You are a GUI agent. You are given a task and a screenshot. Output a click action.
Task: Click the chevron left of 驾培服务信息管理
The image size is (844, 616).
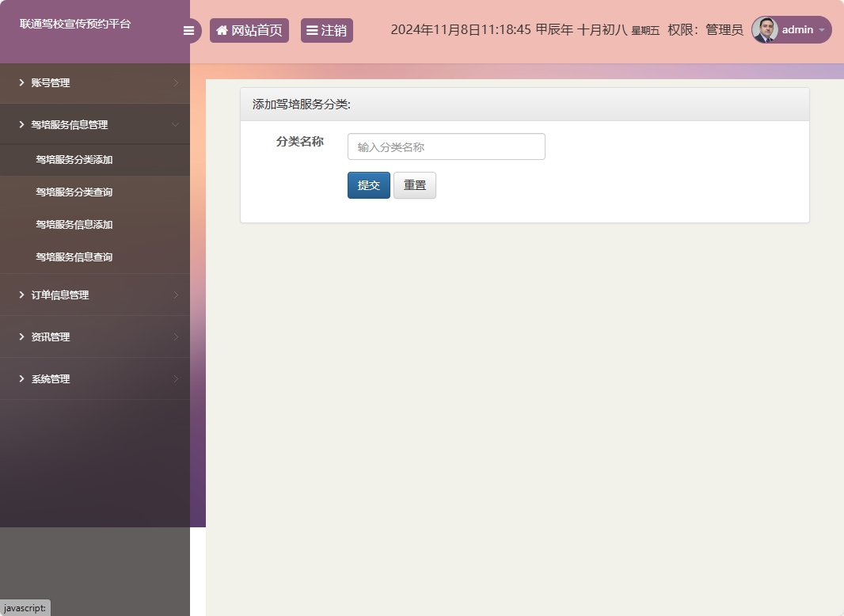[21, 124]
